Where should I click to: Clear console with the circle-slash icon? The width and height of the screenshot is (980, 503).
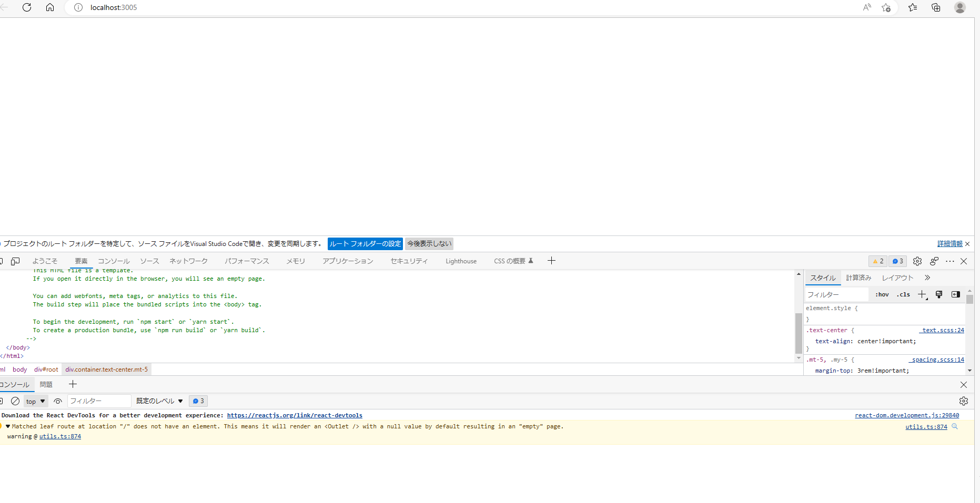(15, 401)
